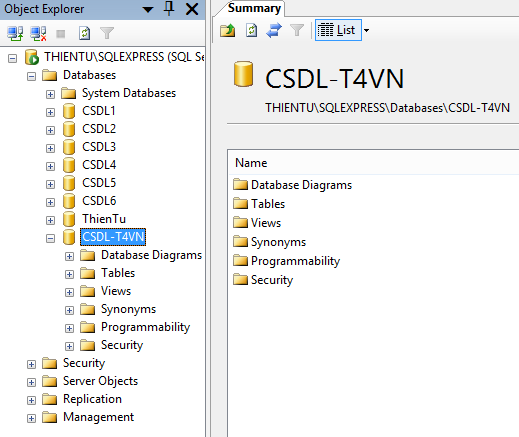Collapse the THIENTU\SQLEXPRESS server node

(x=12, y=59)
